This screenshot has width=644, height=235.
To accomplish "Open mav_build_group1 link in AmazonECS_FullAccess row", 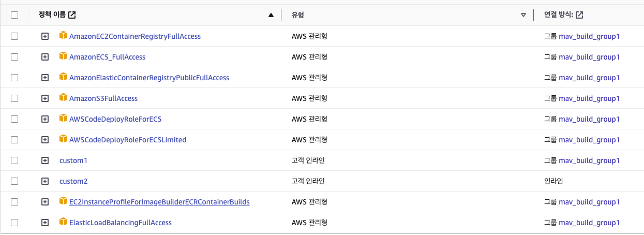I will click(x=589, y=57).
